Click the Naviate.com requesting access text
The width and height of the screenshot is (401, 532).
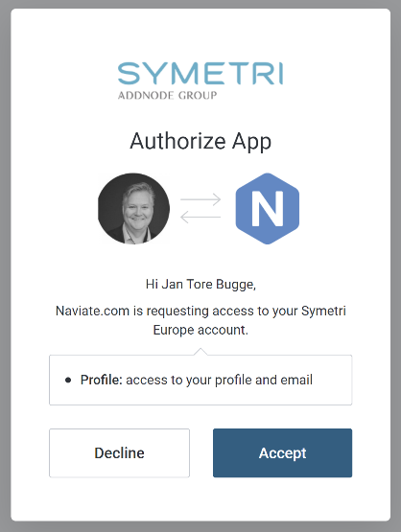(x=200, y=311)
